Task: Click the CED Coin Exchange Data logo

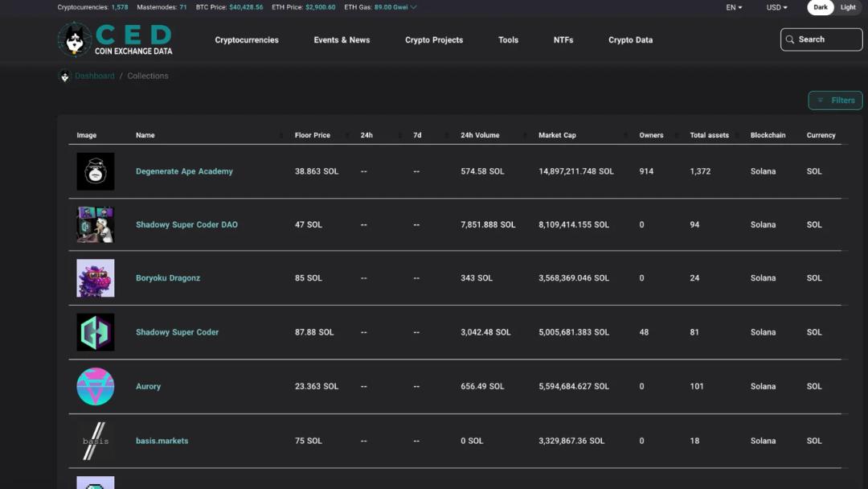Action: [115, 39]
